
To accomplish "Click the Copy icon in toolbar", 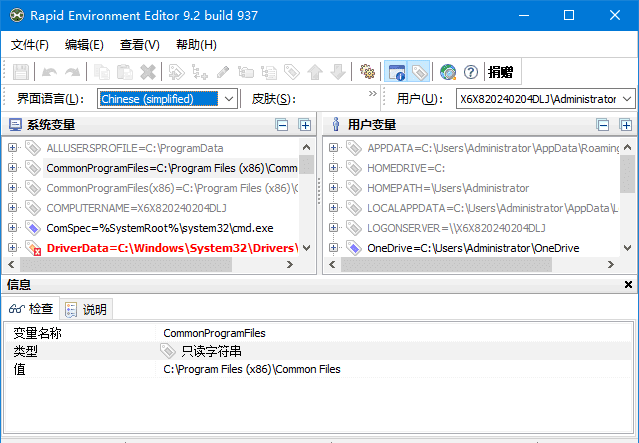I will pos(101,72).
